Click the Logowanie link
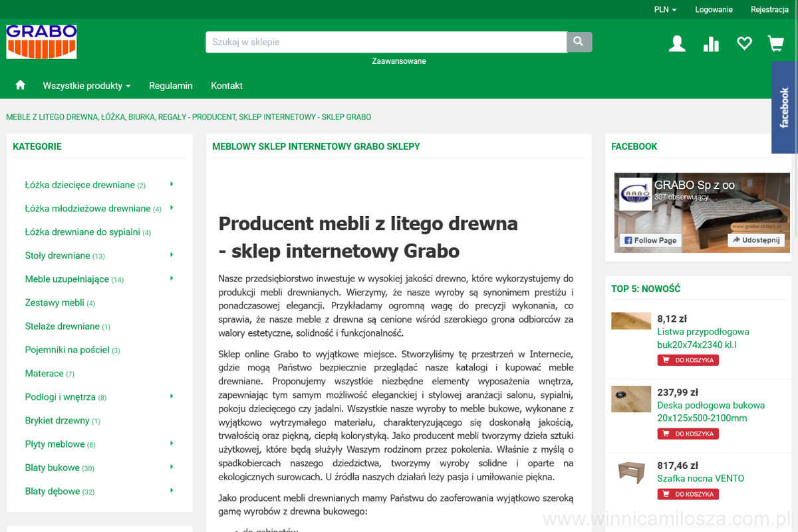 pyautogui.click(x=714, y=9)
